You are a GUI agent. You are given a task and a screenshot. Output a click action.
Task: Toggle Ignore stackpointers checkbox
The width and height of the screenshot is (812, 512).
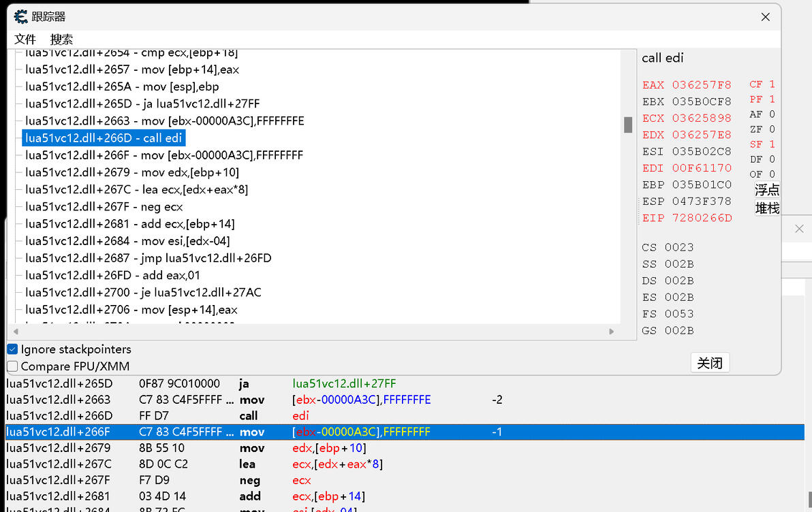pyautogui.click(x=12, y=349)
